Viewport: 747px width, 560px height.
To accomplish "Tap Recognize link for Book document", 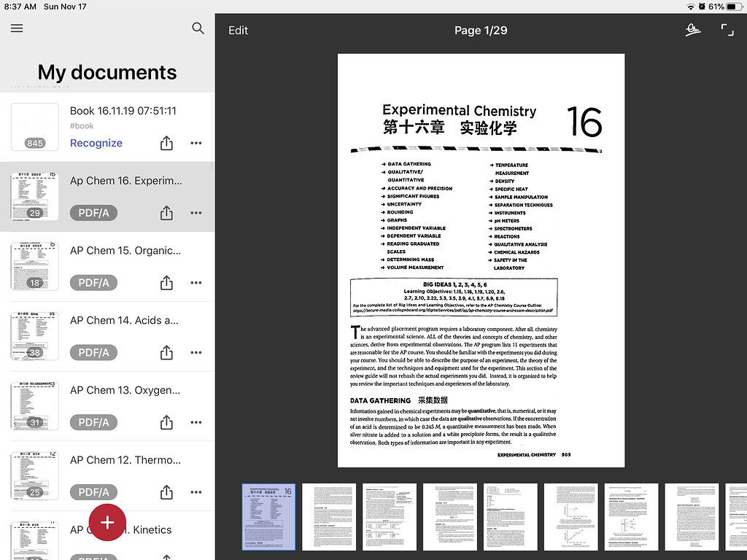I will click(x=96, y=143).
